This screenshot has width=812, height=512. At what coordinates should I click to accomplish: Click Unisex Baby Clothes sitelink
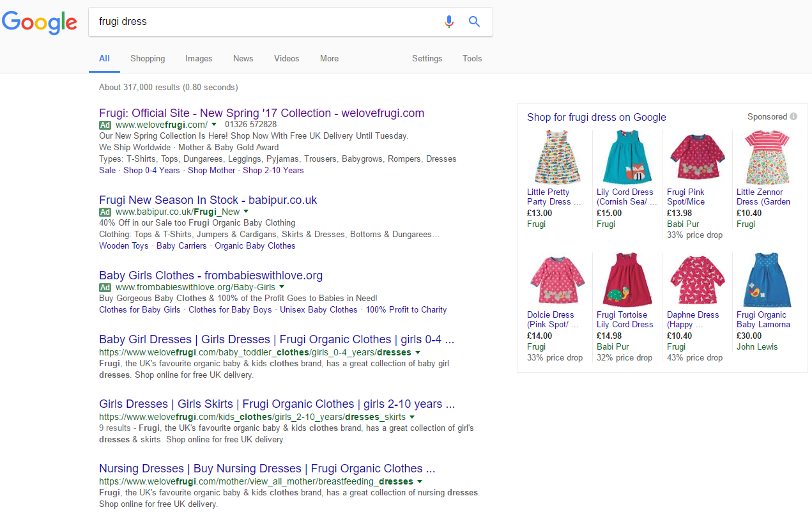(319, 310)
